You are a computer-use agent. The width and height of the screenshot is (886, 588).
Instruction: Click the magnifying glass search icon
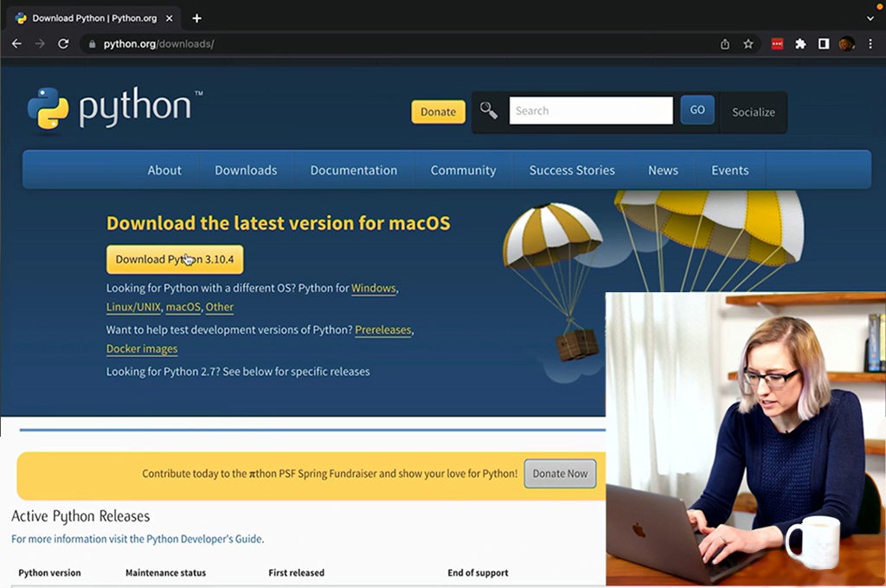(x=489, y=111)
